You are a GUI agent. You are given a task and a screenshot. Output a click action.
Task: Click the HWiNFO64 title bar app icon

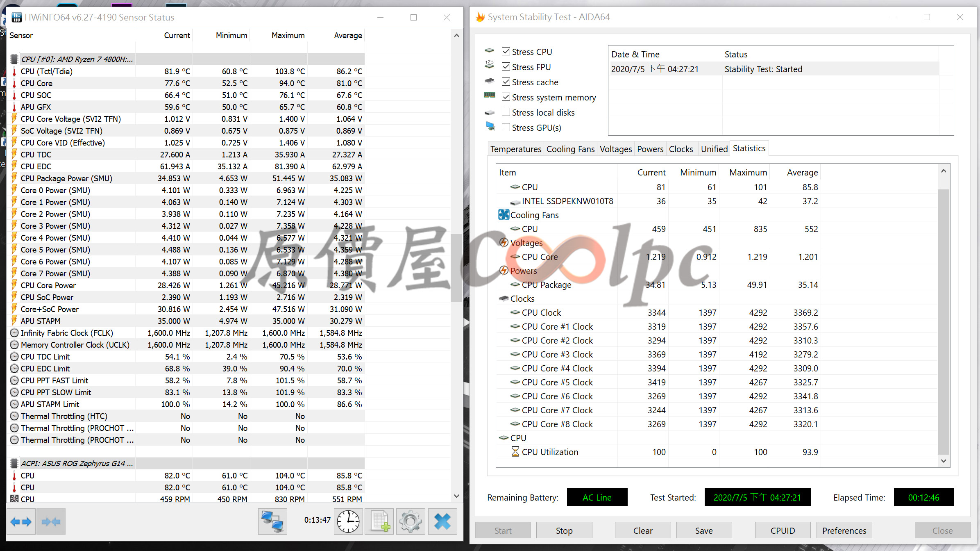[16, 17]
